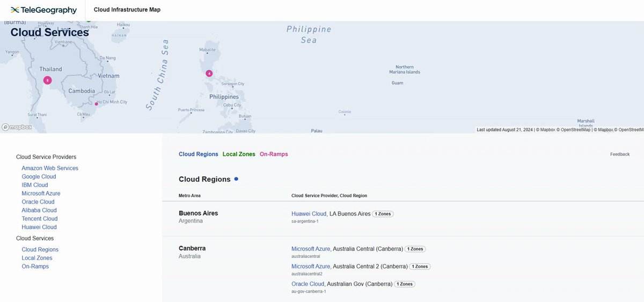Click the Guam label on the map
Viewport: 644px width, 302px height.
coord(397,83)
